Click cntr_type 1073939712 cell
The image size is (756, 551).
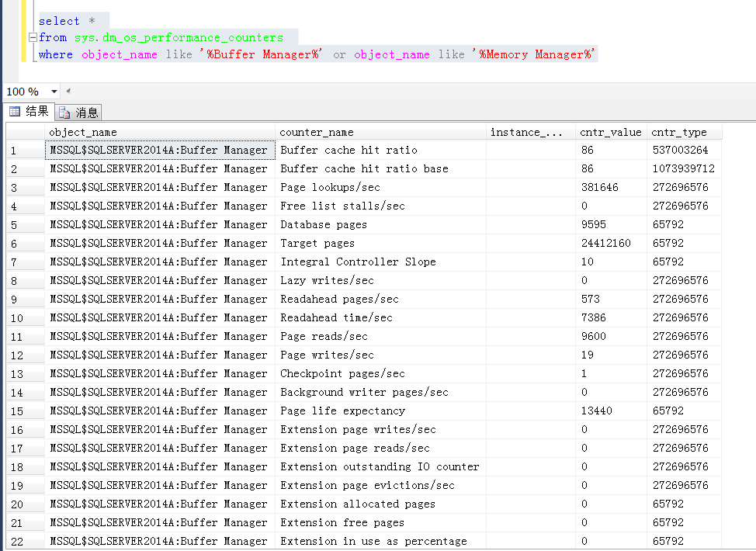click(685, 169)
